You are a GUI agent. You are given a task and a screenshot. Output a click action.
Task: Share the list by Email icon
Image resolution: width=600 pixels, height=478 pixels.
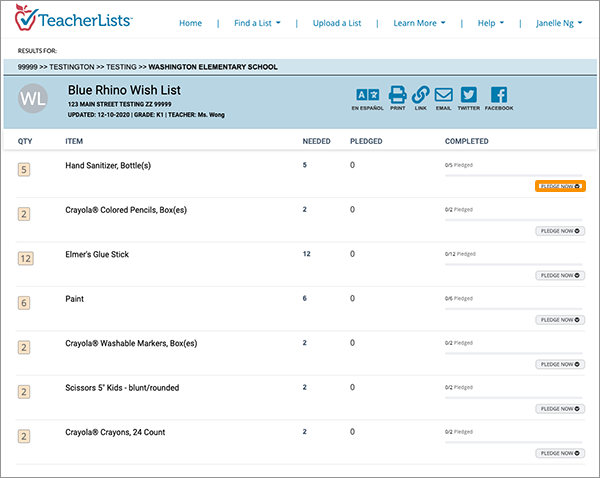point(443,99)
